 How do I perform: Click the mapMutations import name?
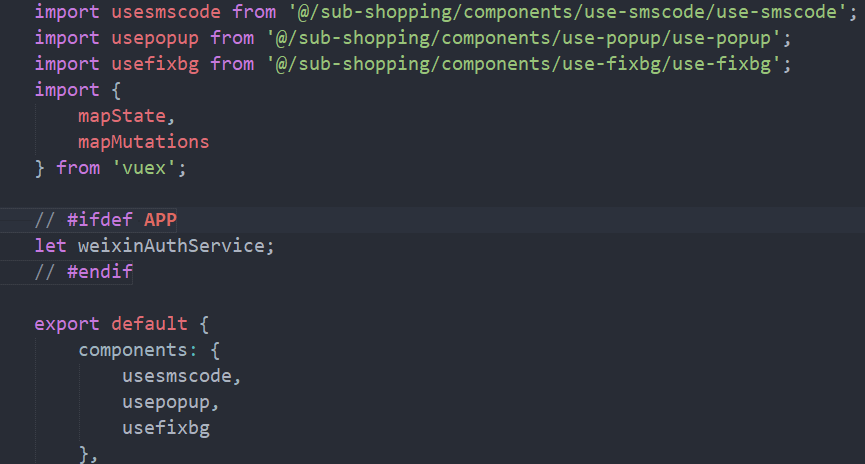point(143,142)
